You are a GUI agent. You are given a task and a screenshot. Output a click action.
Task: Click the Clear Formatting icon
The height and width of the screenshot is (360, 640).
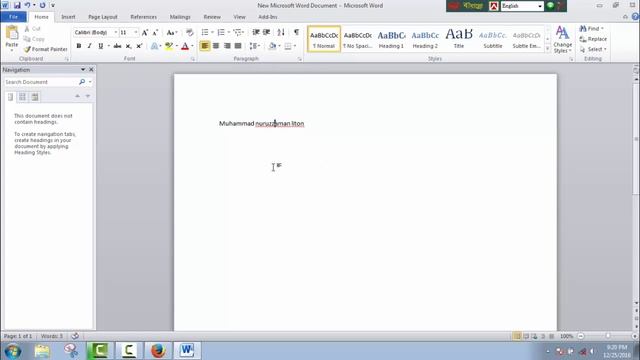189,33
